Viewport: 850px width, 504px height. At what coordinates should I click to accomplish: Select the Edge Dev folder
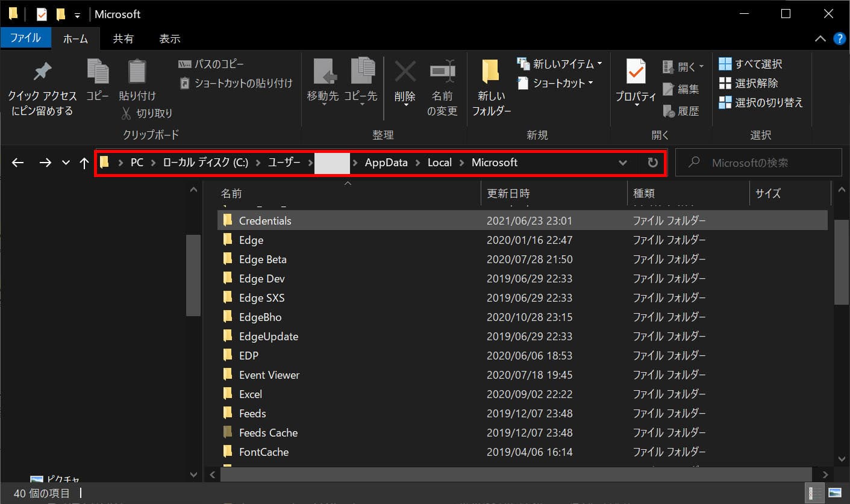tap(522, 278)
